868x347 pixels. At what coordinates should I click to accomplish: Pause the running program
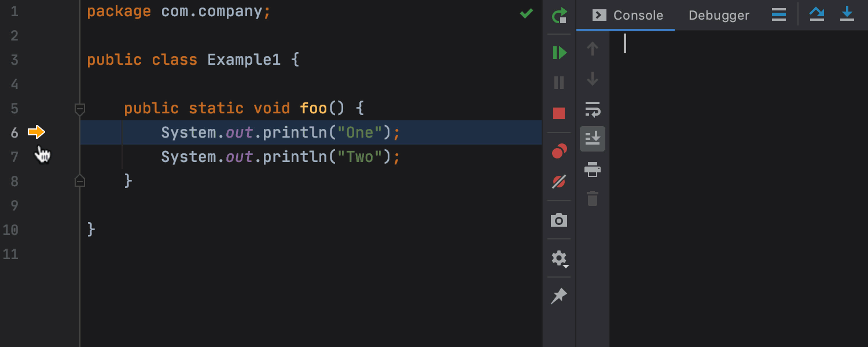point(558,83)
